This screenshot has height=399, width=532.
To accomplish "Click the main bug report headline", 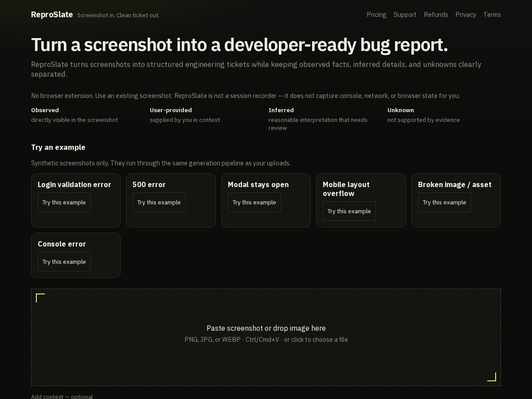I will pos(239,45).
